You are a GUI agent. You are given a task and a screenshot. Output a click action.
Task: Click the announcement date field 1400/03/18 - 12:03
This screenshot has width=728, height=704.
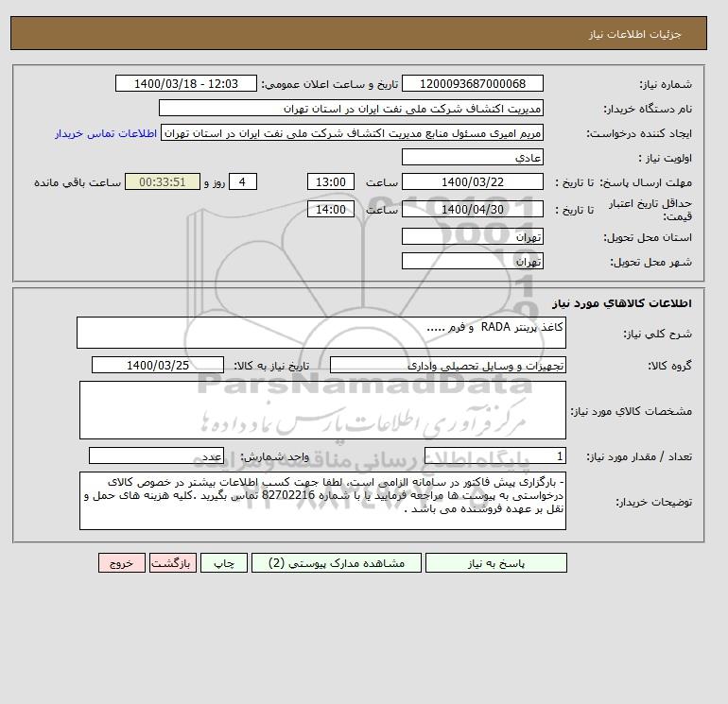point(185,83)
